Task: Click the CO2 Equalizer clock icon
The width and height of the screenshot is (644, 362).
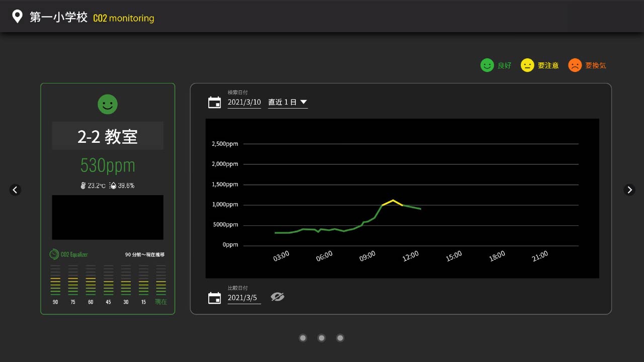Action: click(54, 254)
